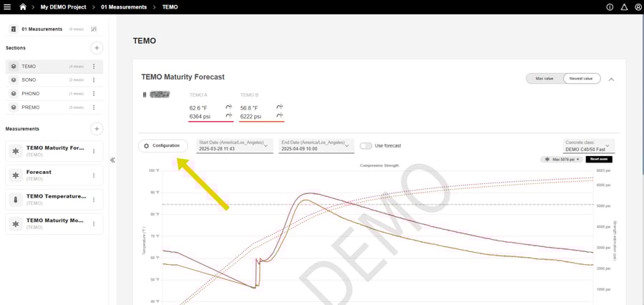Navigate to My DEMO Project breadcrumb

(63, 7)
